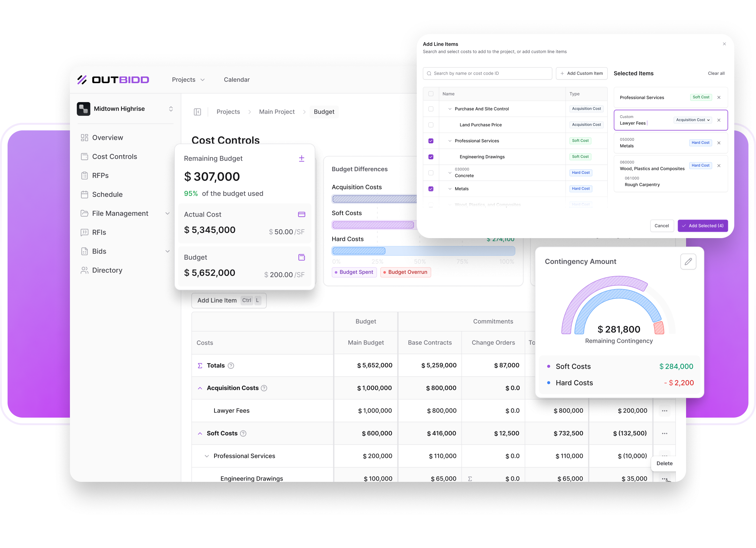Click the plus icon beside Remaining Budget
This screenshot has height=548, width=756.
coord(301,159)
